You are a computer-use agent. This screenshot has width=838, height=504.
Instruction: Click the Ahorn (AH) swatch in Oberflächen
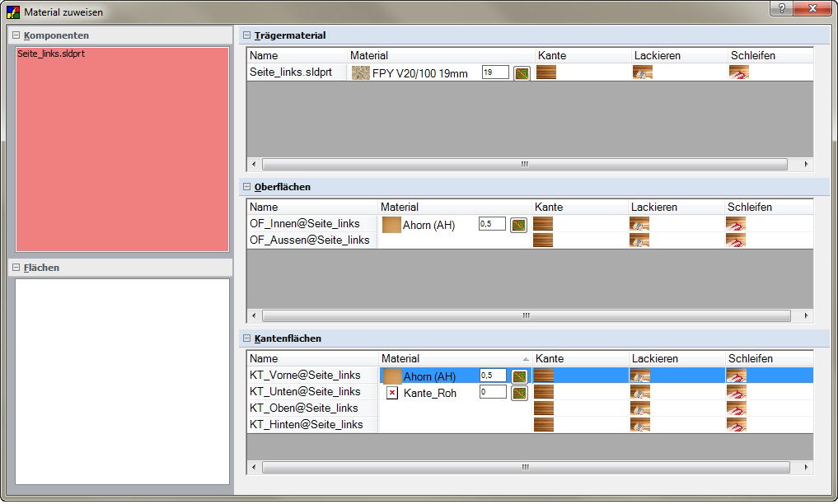pyautogui.click(x=391, y=224)
